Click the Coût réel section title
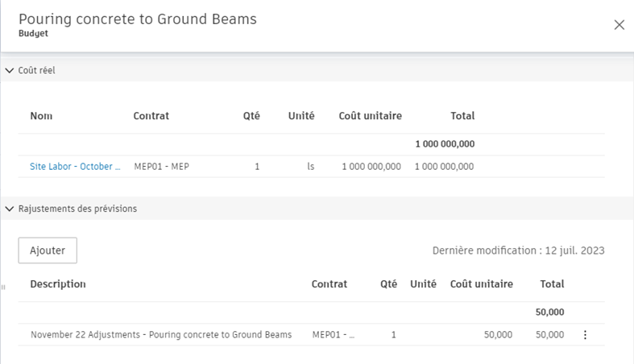 36,71
